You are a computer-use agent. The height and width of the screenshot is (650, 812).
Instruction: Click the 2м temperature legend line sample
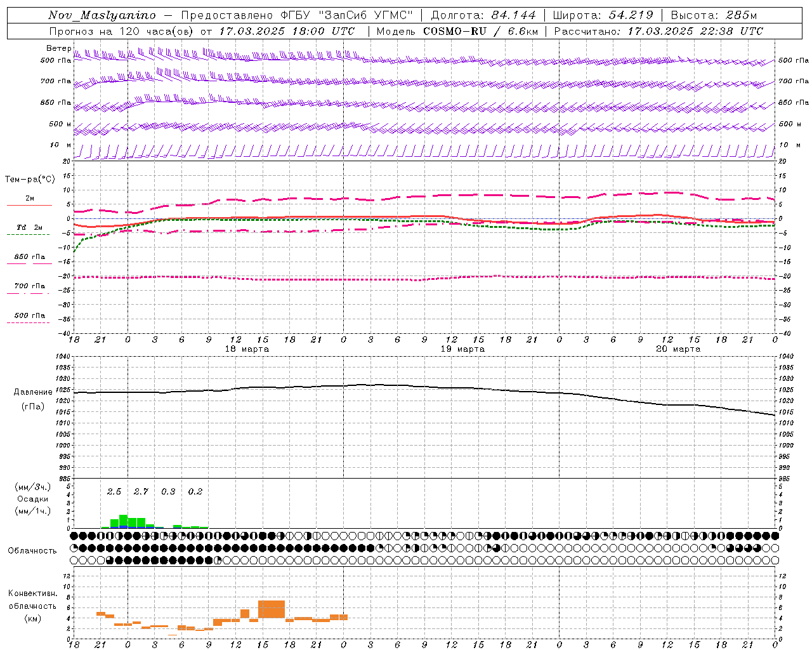click(x=29, y=206)
